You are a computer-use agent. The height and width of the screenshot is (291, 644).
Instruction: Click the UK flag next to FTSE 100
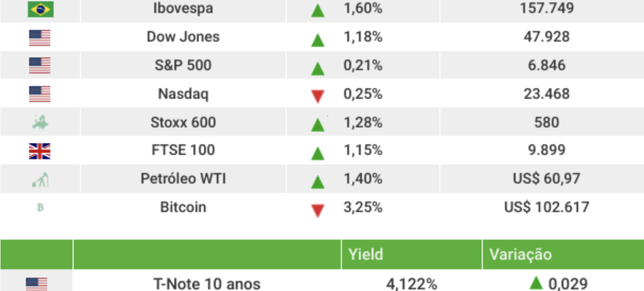click(40, 151)
